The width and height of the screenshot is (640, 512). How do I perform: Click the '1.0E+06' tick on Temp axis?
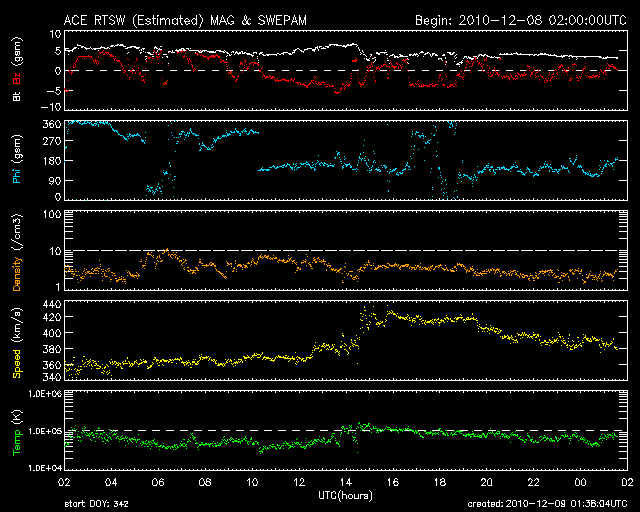coord(45,394)
